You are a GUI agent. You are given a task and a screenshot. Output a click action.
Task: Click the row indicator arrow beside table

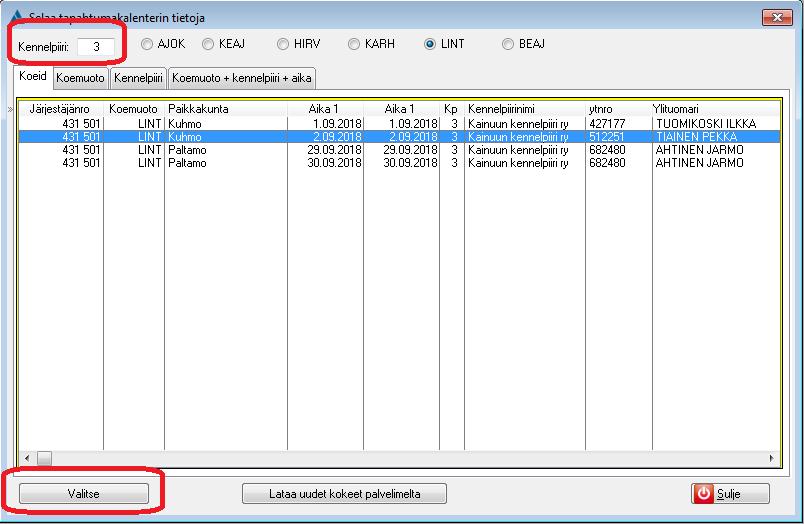coord(10,109)
